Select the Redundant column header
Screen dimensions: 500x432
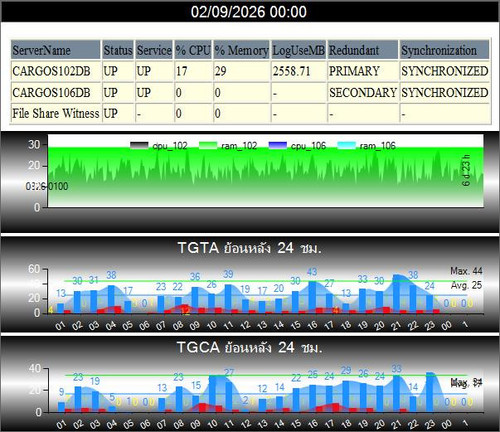pos(363,50)
